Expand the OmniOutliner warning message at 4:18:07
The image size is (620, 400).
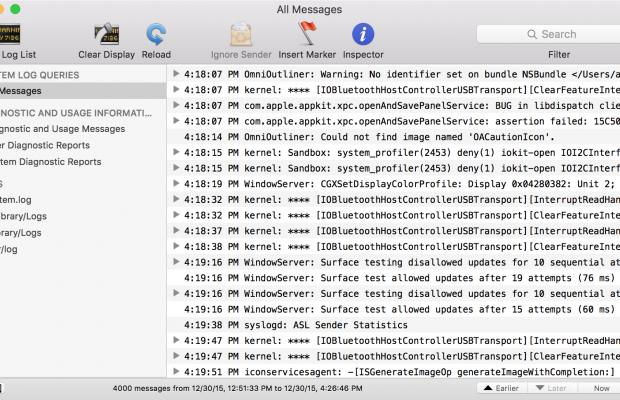coord(176,73)
